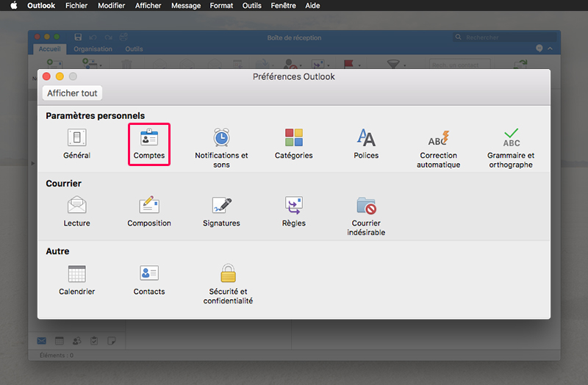Screen dimensions: 588x385
Task: Click the undo arrow in main window title bar
Action: 93,37
